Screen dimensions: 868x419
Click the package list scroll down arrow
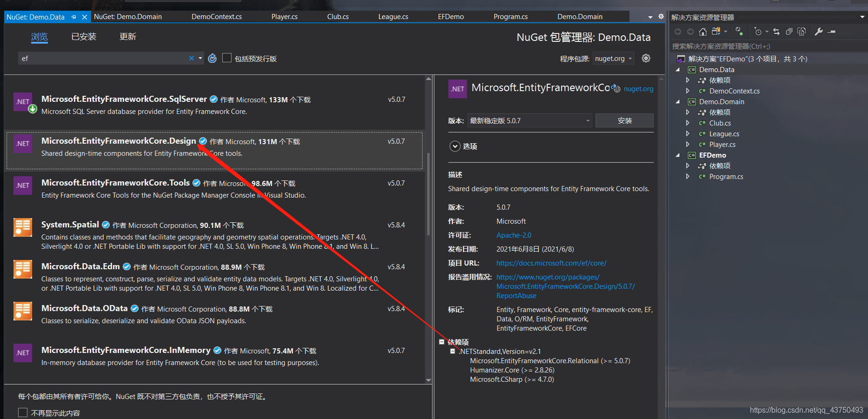pyautogui.click(x=429, y=380)
